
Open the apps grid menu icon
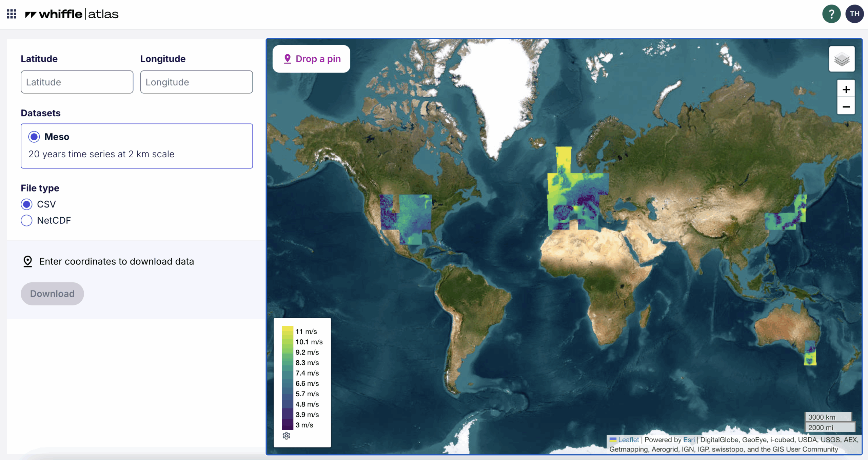pyautogui.click(x=12, y=14)
